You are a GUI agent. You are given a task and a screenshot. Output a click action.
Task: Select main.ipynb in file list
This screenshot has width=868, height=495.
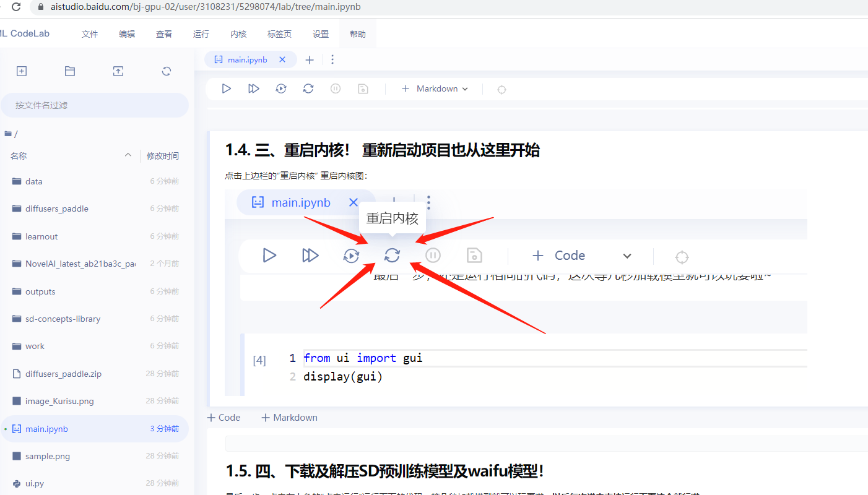94,429
